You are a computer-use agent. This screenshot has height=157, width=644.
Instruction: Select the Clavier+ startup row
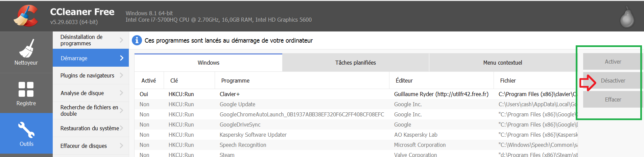(356, 94)
